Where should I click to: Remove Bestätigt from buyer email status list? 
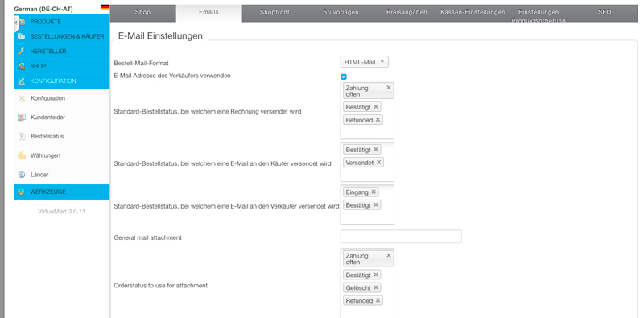[x=375, y=149]
